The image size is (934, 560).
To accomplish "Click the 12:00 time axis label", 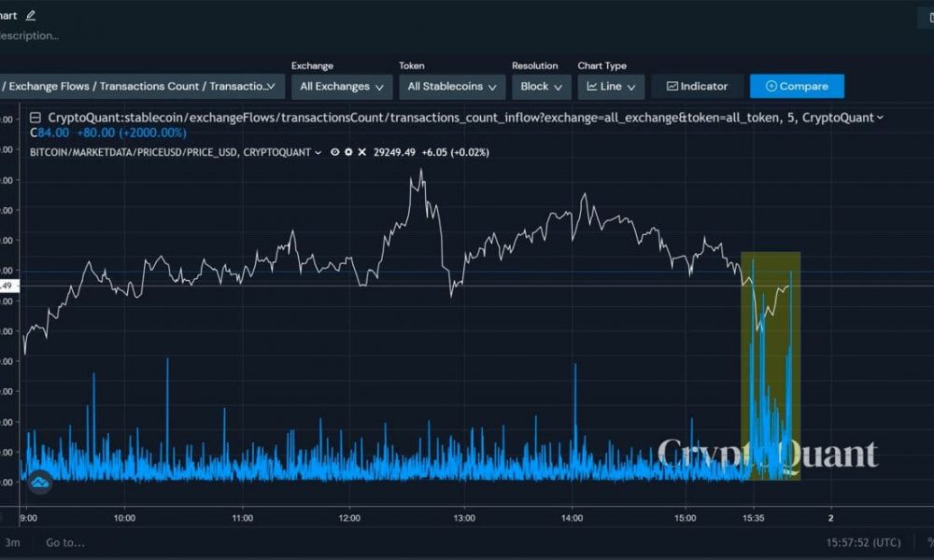I will pyautogui.click(x=349, y=518).
